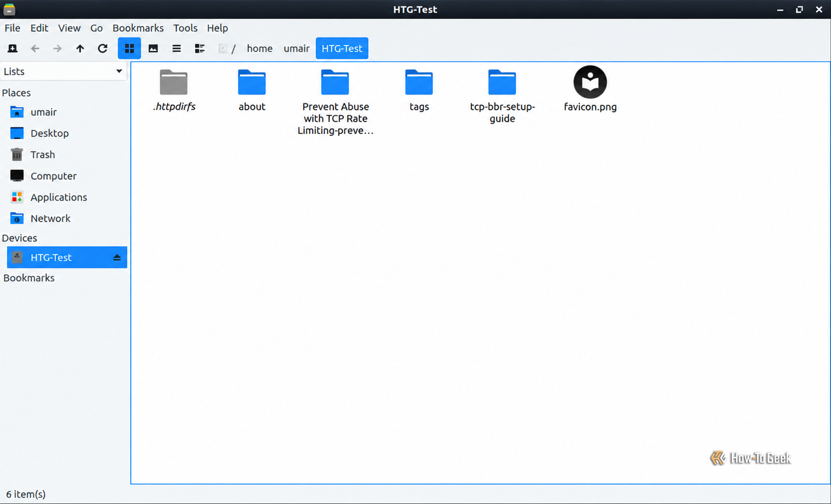Viewport: 831px width, 504px height.
Task: Go up to the parent folder
Action: coord(80,48)
